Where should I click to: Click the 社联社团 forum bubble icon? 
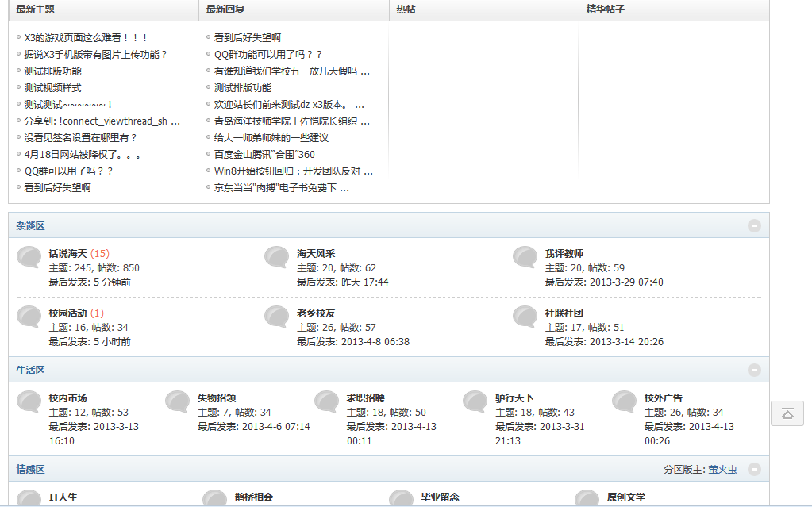525,317
